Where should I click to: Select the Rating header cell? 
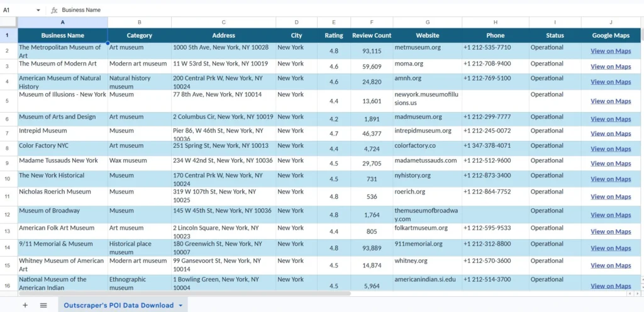click(334, 35)
